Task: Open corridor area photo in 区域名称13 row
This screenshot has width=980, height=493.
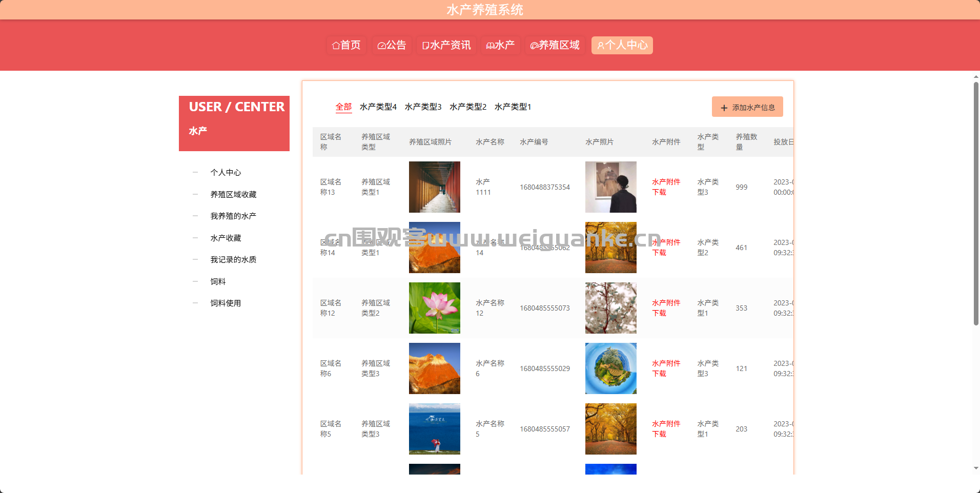Action: coord(435,187)
